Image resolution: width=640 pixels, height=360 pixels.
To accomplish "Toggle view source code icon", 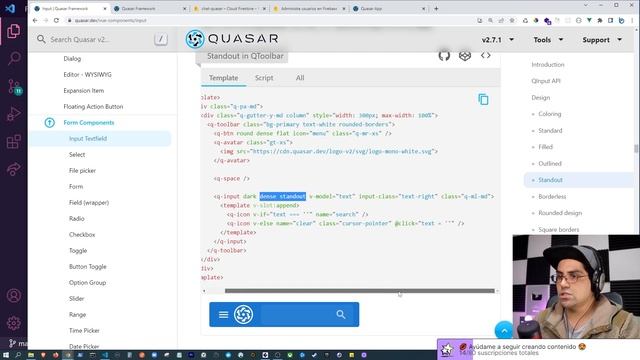I will click(x=485, y=55).
